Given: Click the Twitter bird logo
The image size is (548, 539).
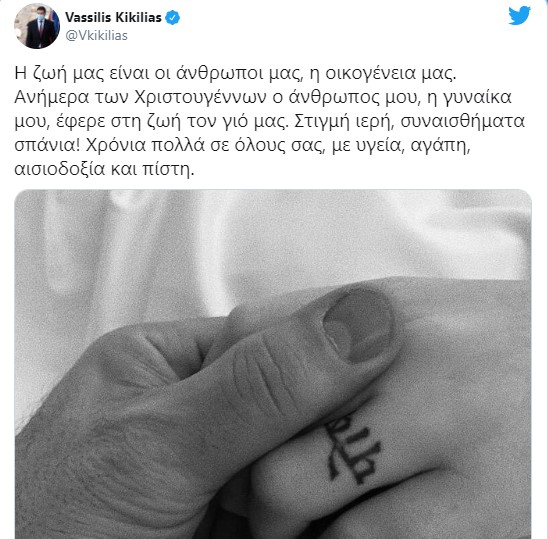Looking at the screenshot, I should click(x=519, y=16).
